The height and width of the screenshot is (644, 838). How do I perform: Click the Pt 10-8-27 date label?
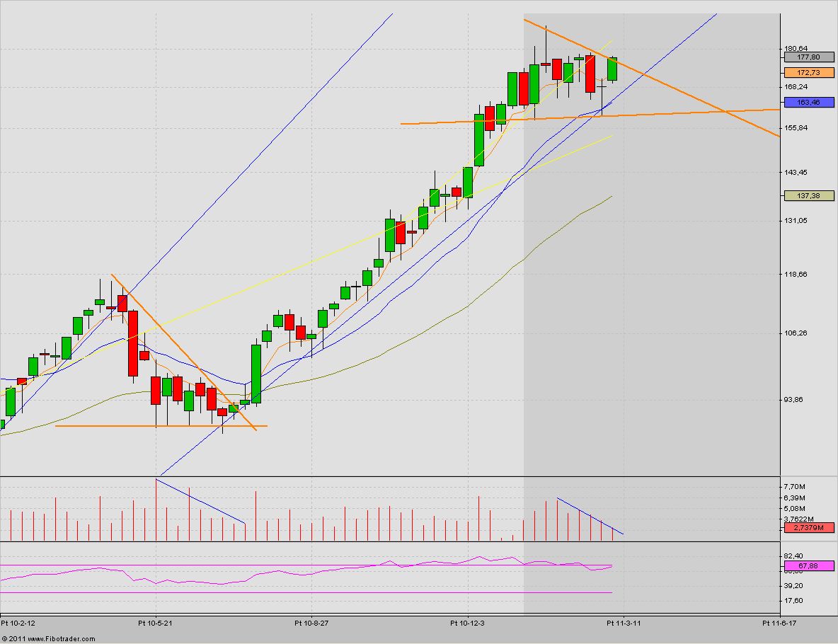coord(311,623)
